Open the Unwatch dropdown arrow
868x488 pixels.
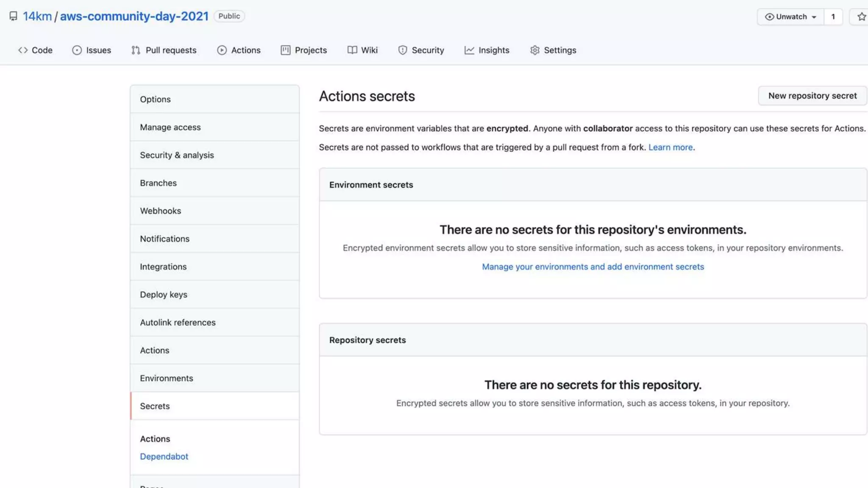pos(814,17)
